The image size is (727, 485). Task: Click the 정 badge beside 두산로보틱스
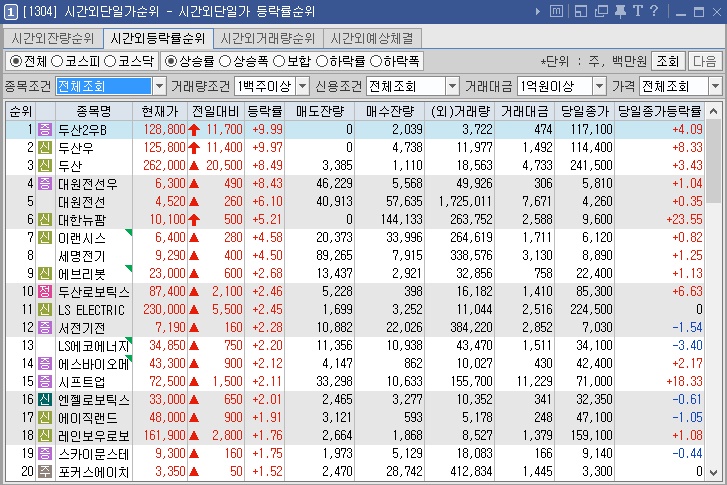tap(45, 292)
